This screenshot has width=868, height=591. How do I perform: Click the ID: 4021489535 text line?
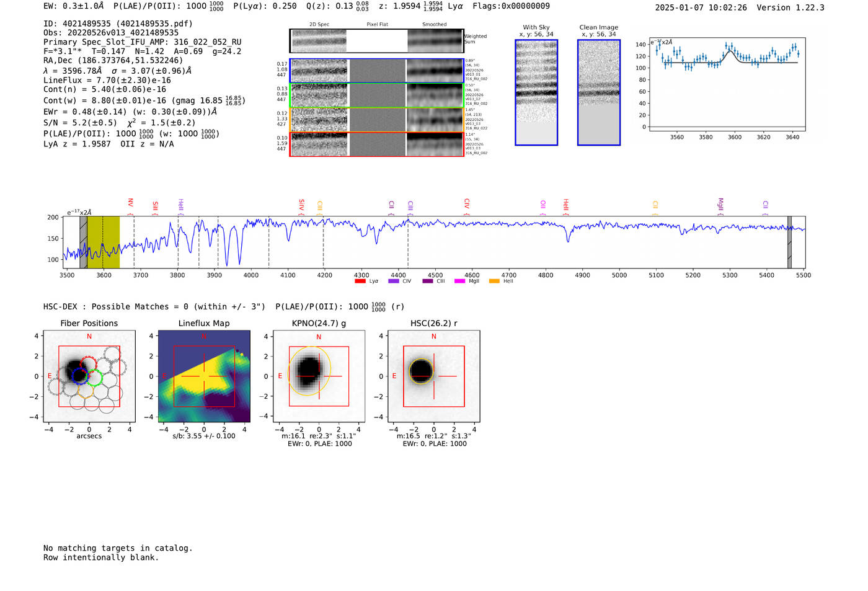click(x=118, y=24)
